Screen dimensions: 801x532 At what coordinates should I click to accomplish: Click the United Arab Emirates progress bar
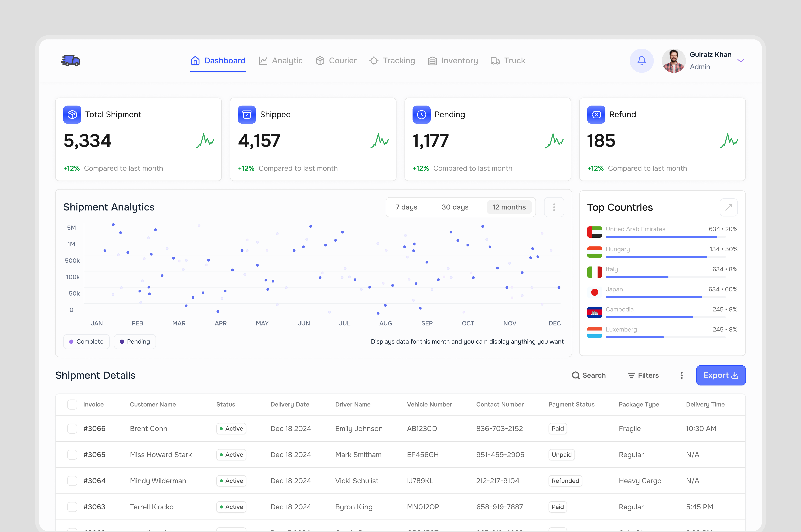point(665,237)
